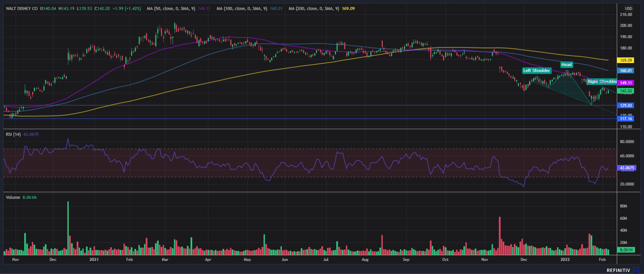Viewport: 644px width, 274px height.
Task: Click the yellow 169.09 price tag
Action: (626, 60)
